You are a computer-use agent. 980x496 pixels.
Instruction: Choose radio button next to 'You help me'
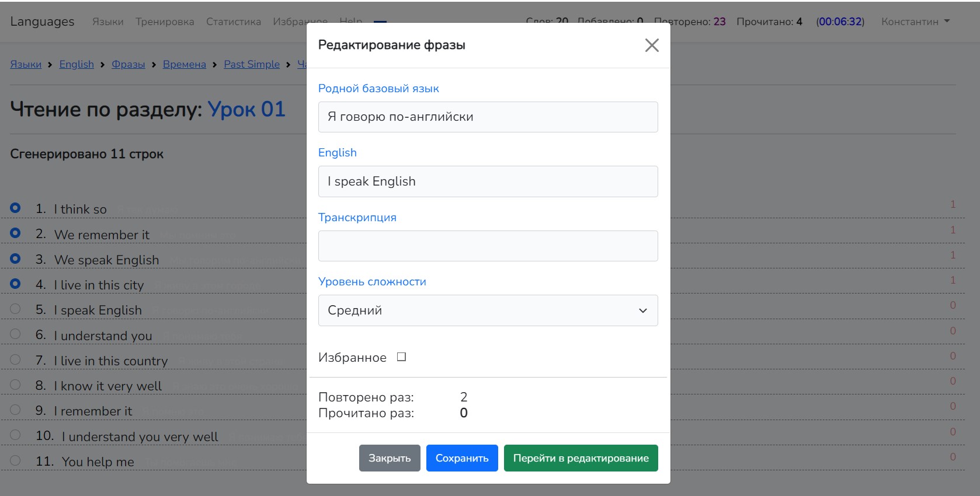pyautogui.click(x=15, y=460)
